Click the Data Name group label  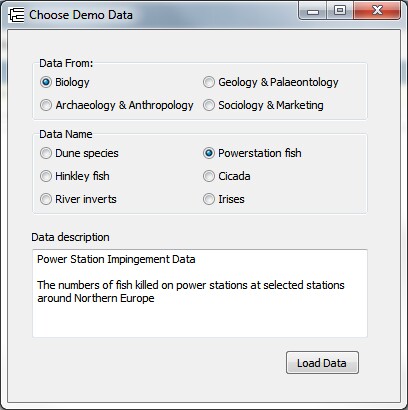66,134
